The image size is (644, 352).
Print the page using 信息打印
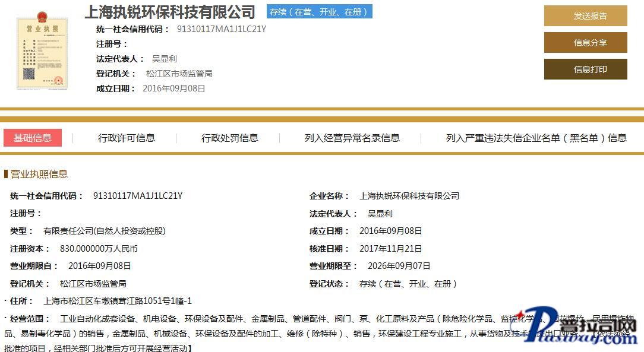pyautogui.click(x=585, y=69)
